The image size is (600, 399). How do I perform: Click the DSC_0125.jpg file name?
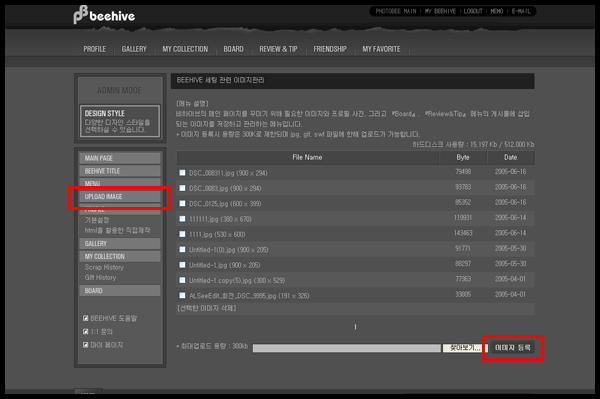click(225, 204)
